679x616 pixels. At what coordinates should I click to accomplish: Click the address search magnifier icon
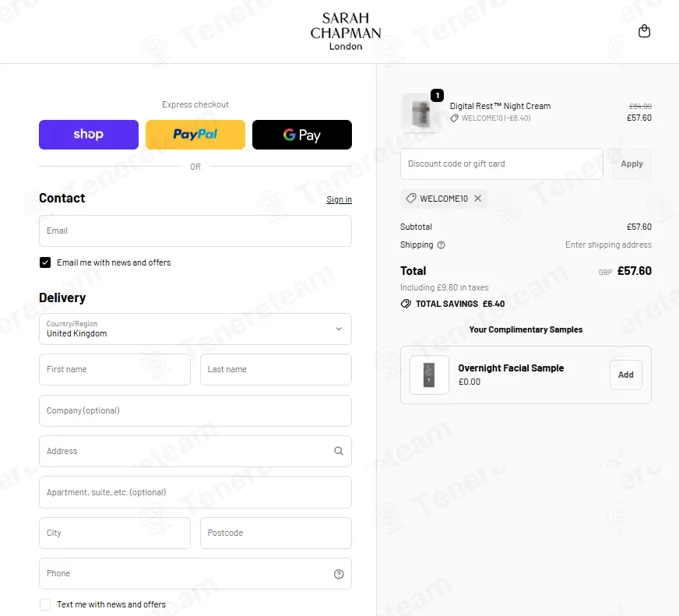pyautogui.click(x=339, y=451)
